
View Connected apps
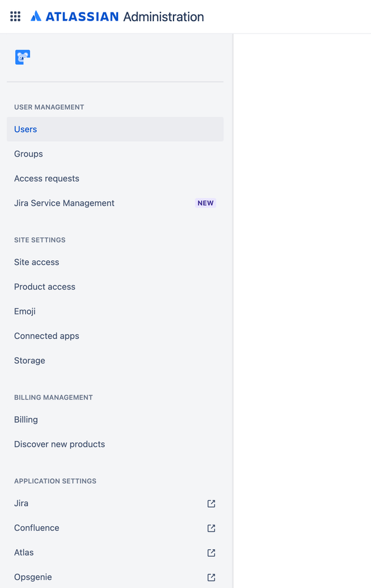(x=115, y=336)
